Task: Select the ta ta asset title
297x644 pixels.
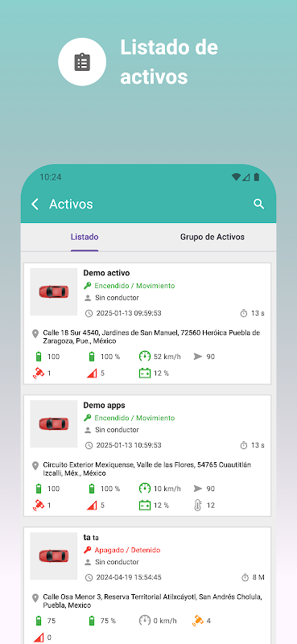Action: coord(91,538)
